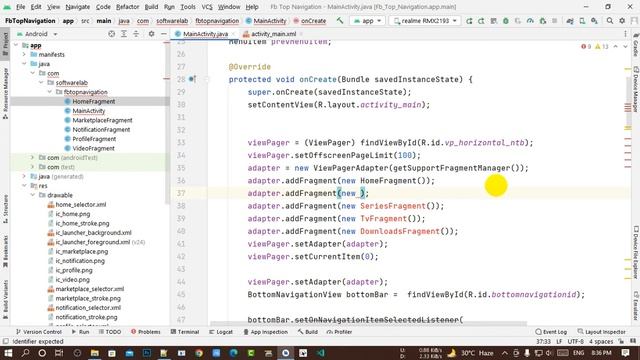Open the App Inspection tool window

pos(265,332)
